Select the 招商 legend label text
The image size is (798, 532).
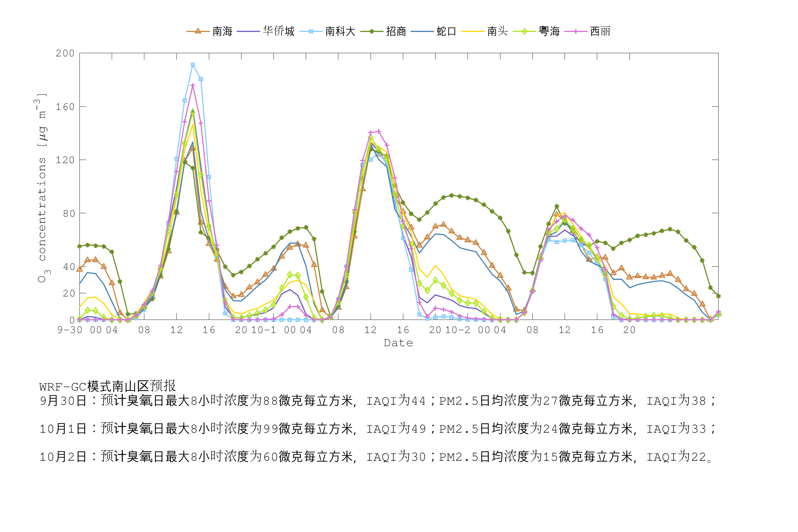coord(396,31)
